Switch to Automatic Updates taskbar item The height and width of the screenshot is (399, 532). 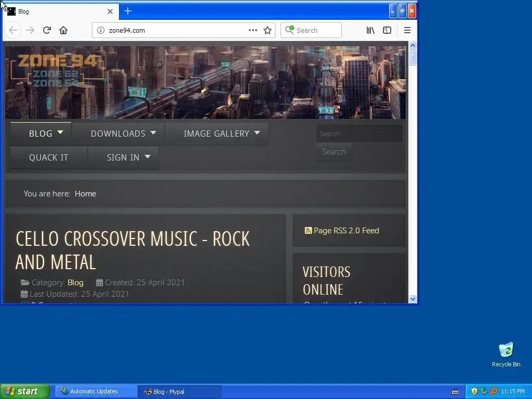tap(95, 392)
